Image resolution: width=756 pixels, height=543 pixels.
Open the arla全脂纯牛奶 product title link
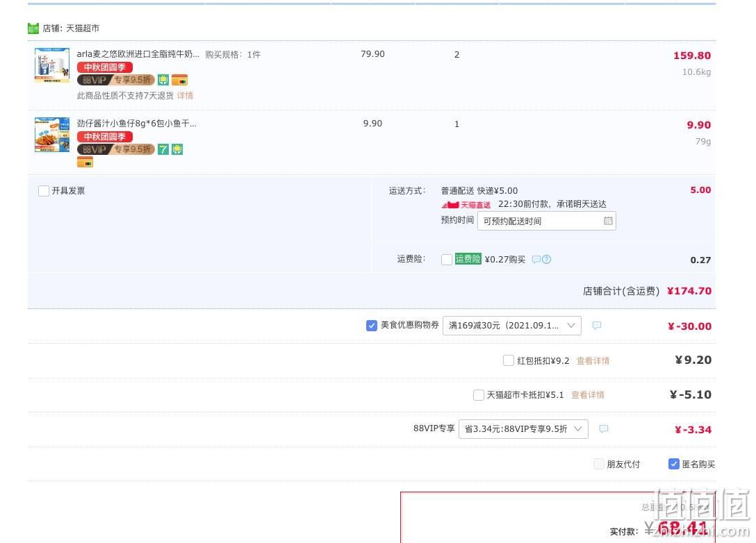[x=138, y=54]
